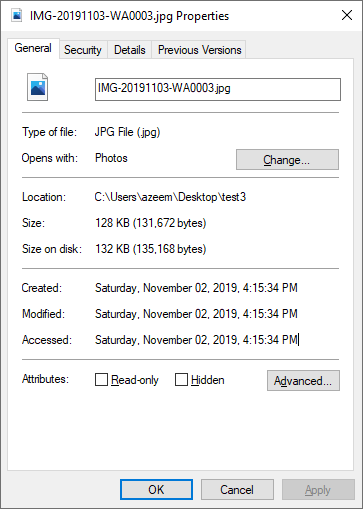The image size is (363, 509).
Task: Open the Details tab
Action: tap(130, 50)
